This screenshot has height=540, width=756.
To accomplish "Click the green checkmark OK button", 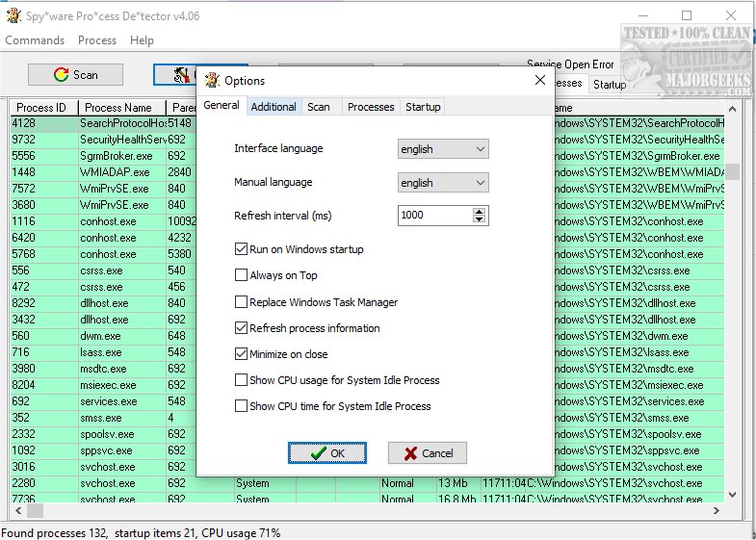I will click(327, 452).
